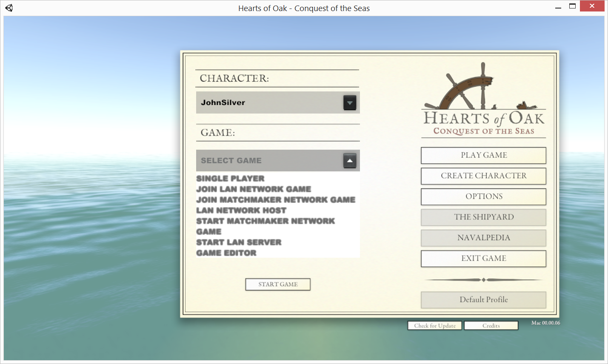Click Check for Update button
The height and width of the screenshot is (364, 608).
(434, 326)
